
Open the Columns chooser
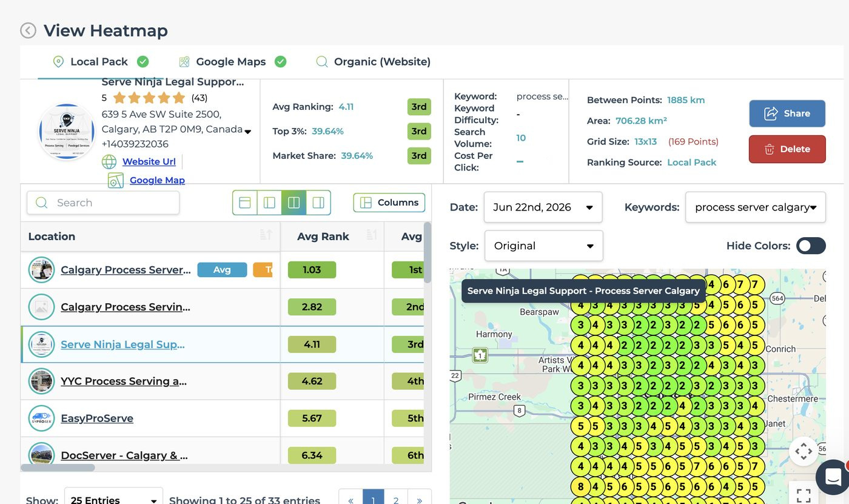coord(389,203)
